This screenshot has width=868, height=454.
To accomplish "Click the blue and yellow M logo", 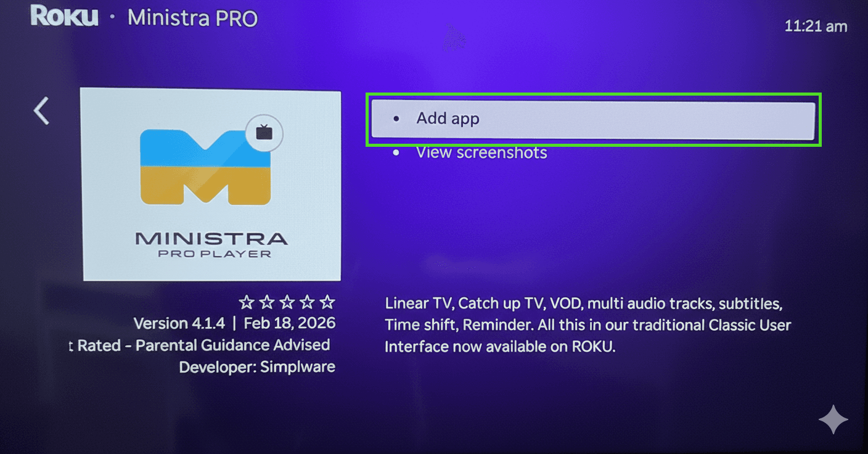I will [205, 167].
